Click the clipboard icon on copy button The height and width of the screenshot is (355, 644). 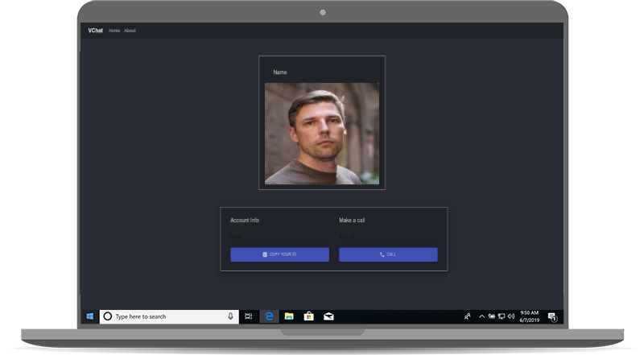pos(265,254)
